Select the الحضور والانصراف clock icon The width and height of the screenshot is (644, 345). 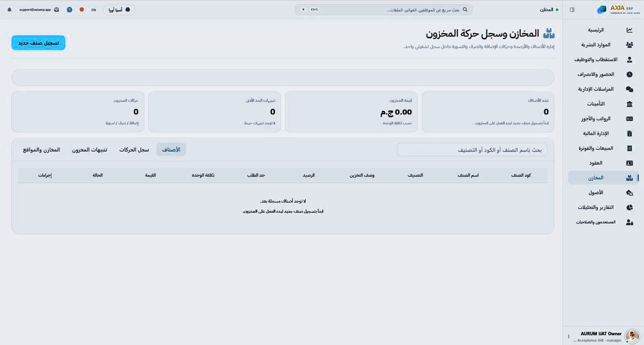click(630, 75)
